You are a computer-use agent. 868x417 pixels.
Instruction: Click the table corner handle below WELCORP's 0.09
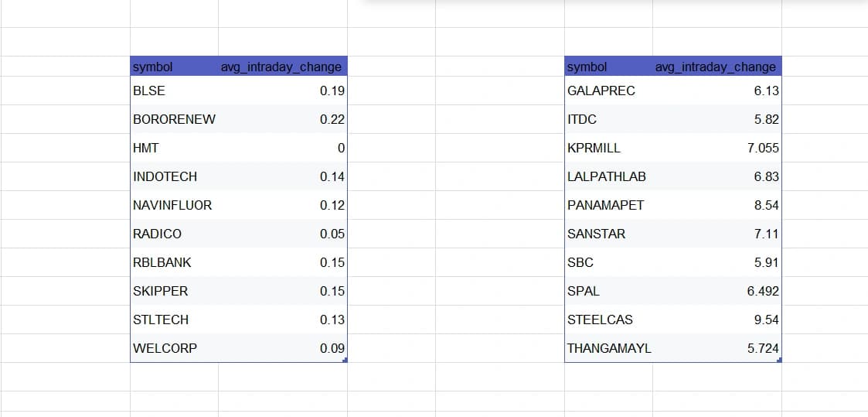345,361
